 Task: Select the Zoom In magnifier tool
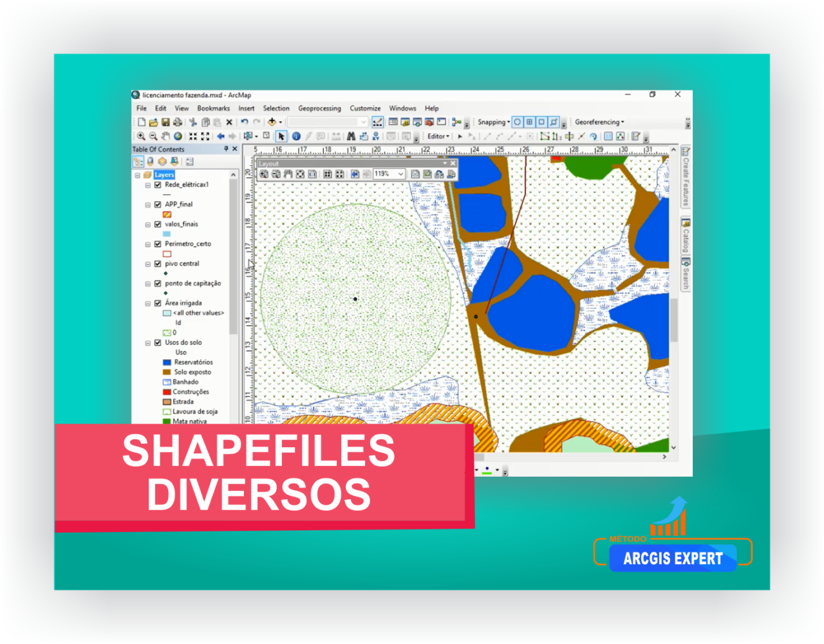(142, 136)
